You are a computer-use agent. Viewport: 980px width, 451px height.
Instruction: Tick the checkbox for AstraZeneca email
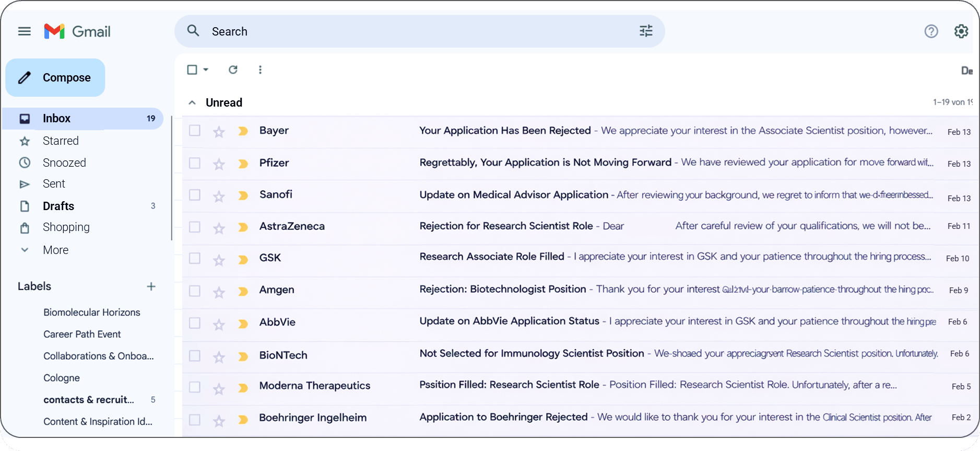point(195,227)
